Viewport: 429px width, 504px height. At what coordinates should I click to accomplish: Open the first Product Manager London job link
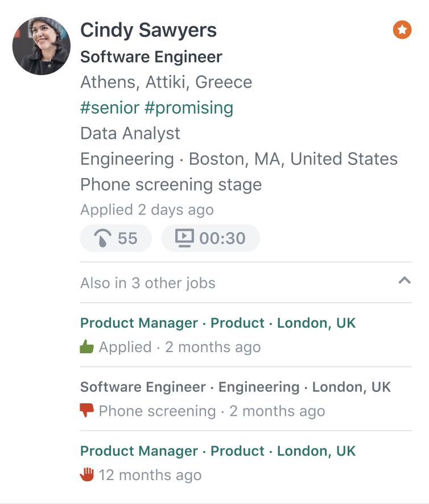tap(218, 323)
